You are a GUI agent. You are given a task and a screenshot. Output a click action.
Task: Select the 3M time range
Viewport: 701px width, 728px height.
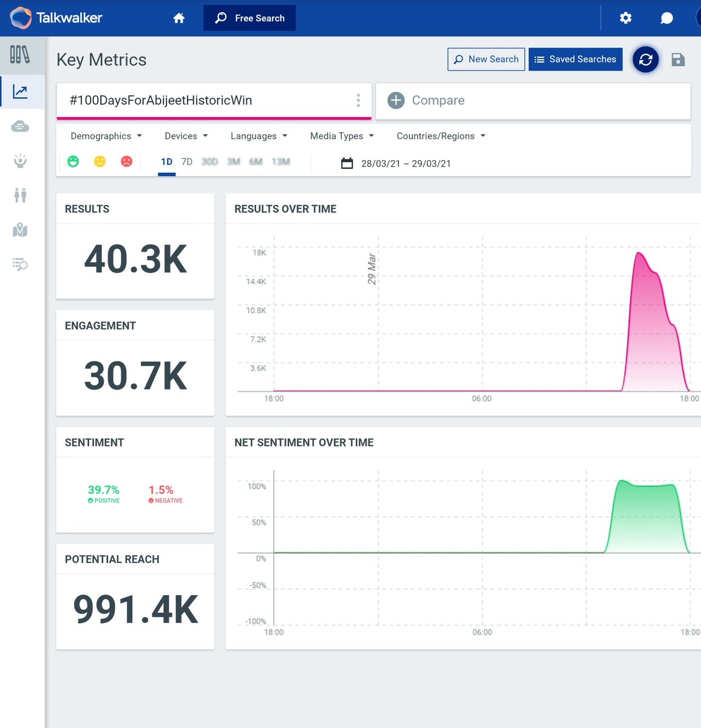pyautogui.click(x=234, y=162)
